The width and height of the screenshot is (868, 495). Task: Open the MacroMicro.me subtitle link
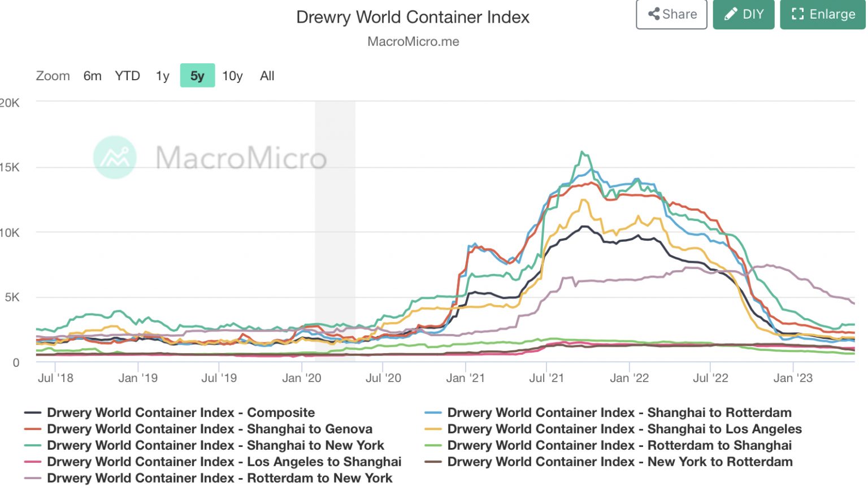point(413,42)
